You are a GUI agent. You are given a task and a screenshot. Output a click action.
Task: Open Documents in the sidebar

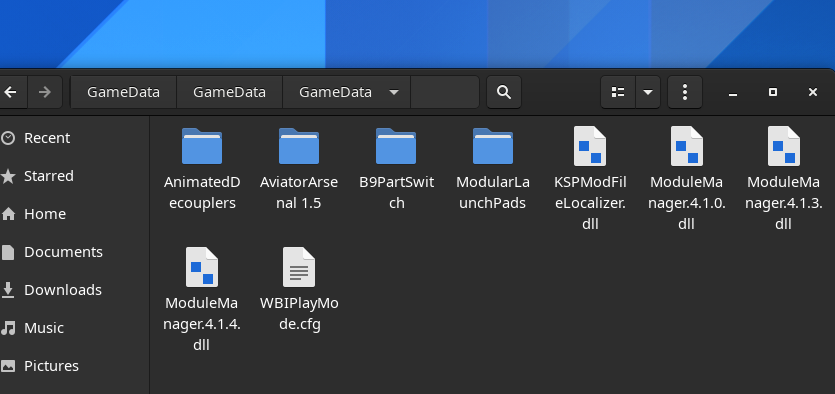[x=75, y=252]
